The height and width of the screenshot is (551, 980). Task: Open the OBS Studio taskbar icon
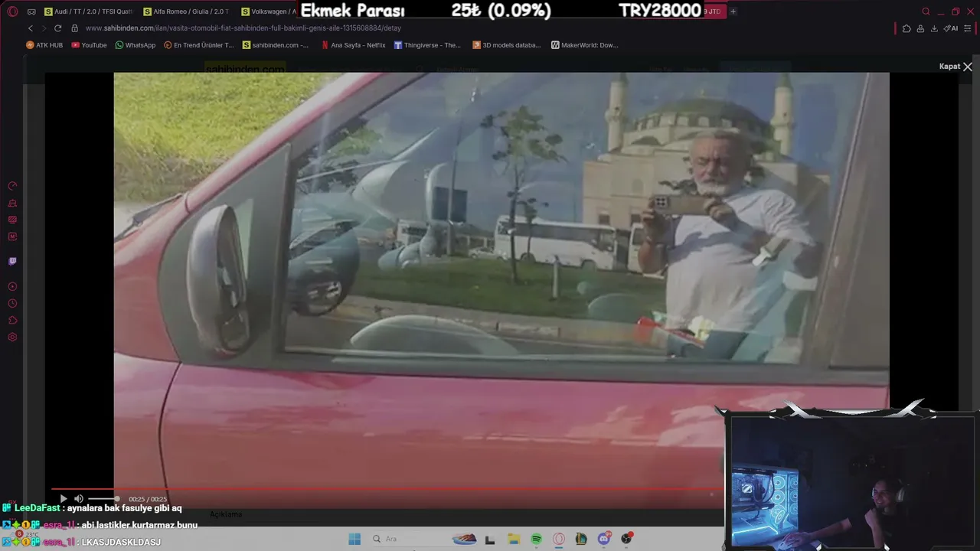point(627,539)
